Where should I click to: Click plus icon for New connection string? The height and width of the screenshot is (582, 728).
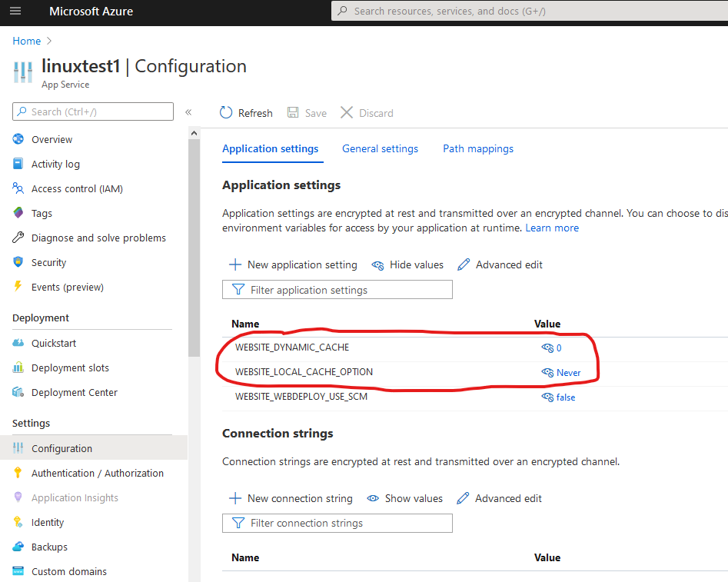235,498
